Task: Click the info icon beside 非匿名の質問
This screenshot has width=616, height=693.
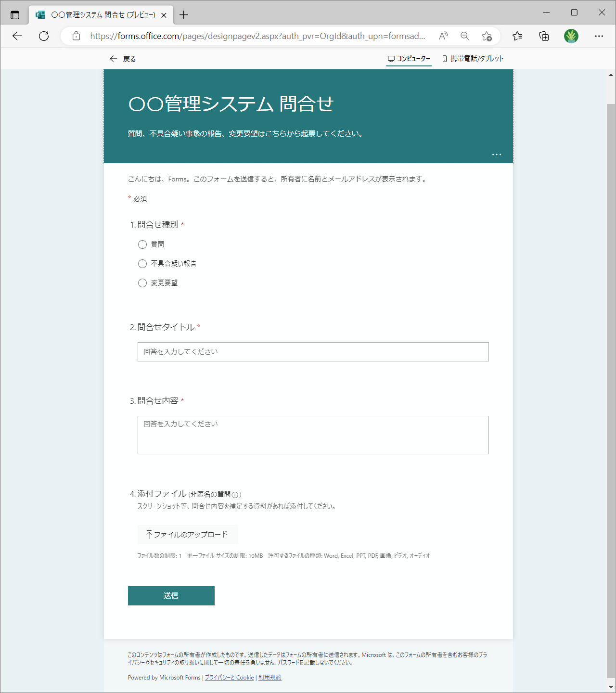Action: tap(235, 495)
